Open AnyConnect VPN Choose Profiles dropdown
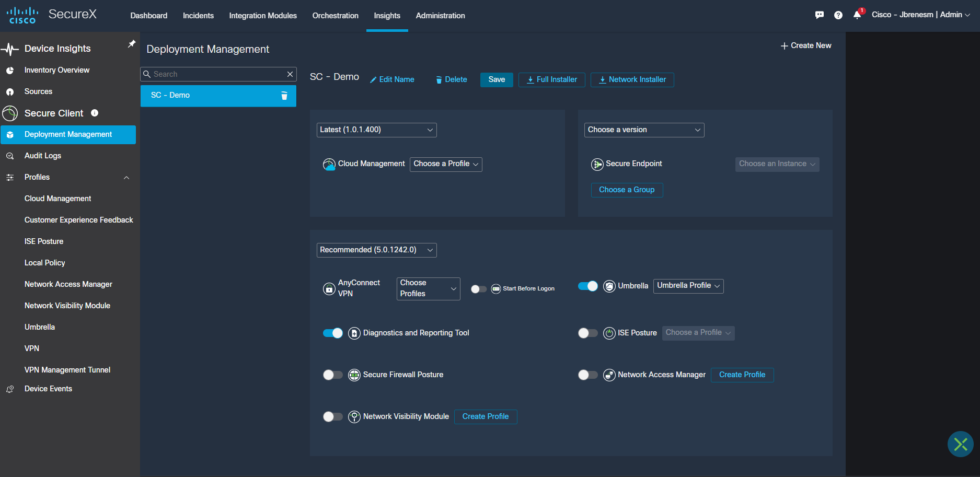Image resolution: width=980 pixels, height=477 pixels. point(428,288)
